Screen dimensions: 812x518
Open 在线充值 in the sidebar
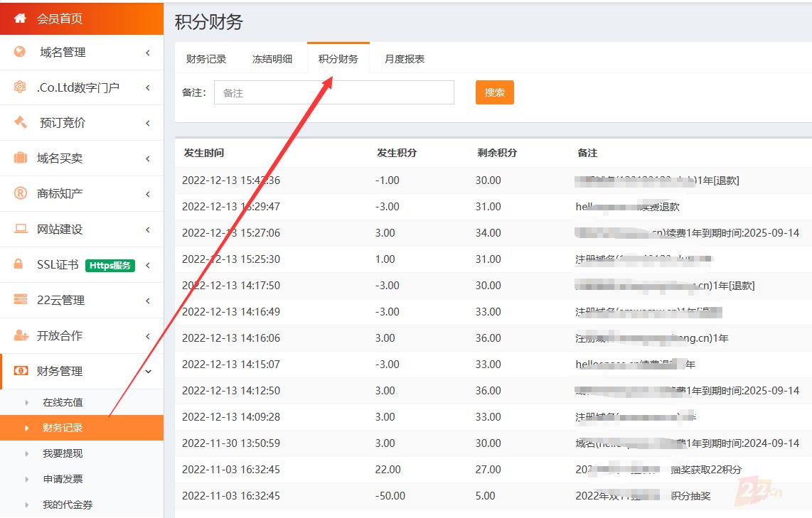(63, 402)
